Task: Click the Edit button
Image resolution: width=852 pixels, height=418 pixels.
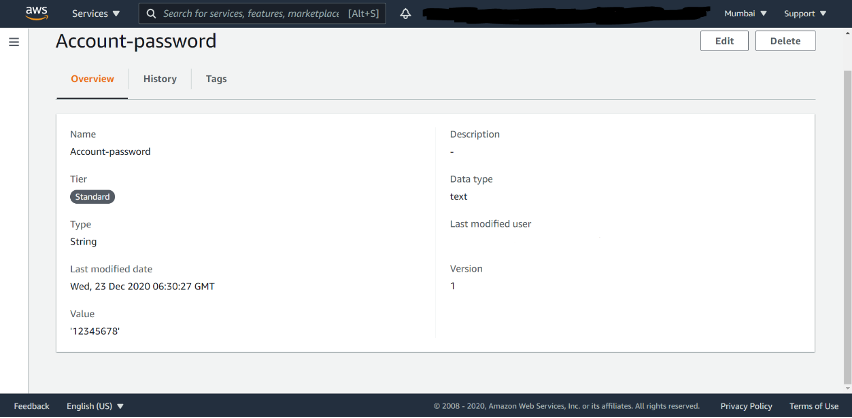Action: [x=724, y=41]
